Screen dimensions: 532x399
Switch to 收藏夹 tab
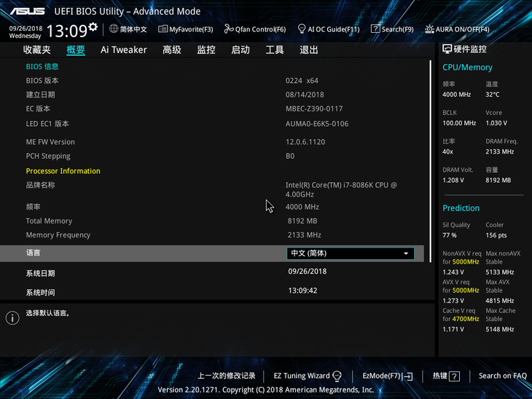click(36, 50)
